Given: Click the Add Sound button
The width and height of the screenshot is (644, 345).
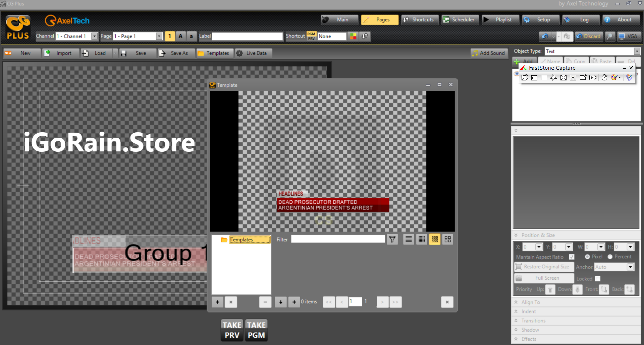Looking at the screenshot, I should coord(488,53).
